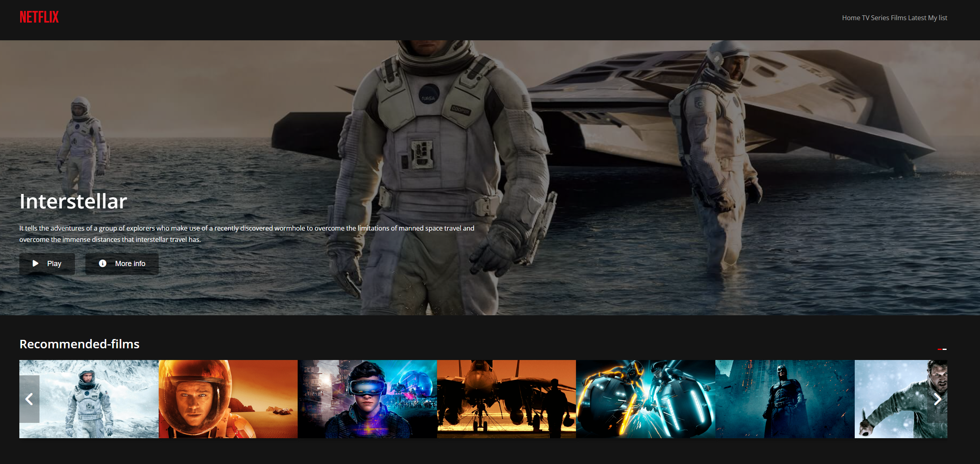Go to TV Series section
This screenshot has height=464, width=980.
[x=875, y=18]
